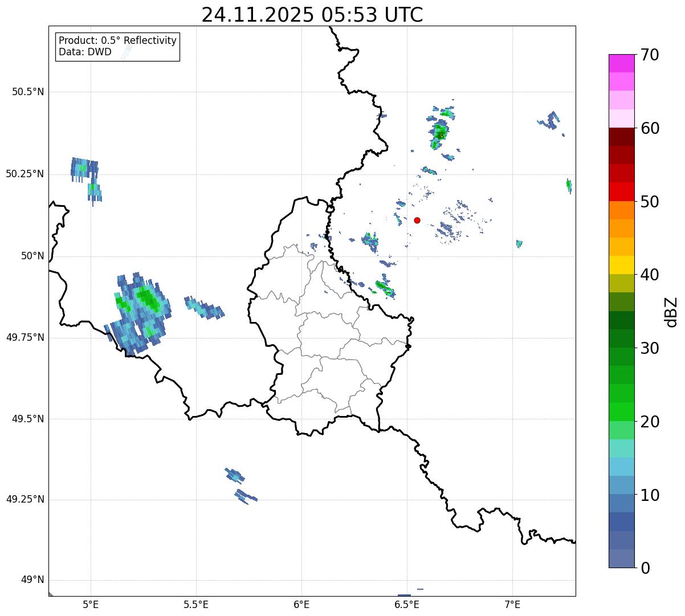Click the yellow colorbar swatch at 40 dBZ
Image resolution: width=685 pixels, height=616 pixels.
pos(621,265)
